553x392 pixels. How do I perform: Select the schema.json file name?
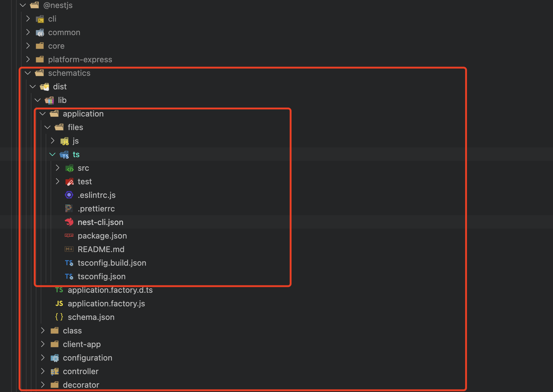[x=91, y=317]
